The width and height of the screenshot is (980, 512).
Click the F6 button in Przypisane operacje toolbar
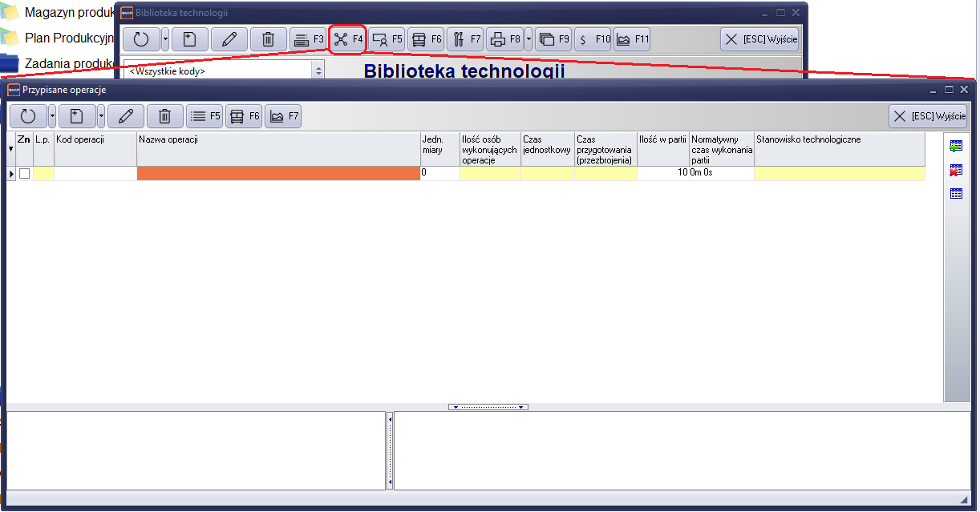[244, 116]
